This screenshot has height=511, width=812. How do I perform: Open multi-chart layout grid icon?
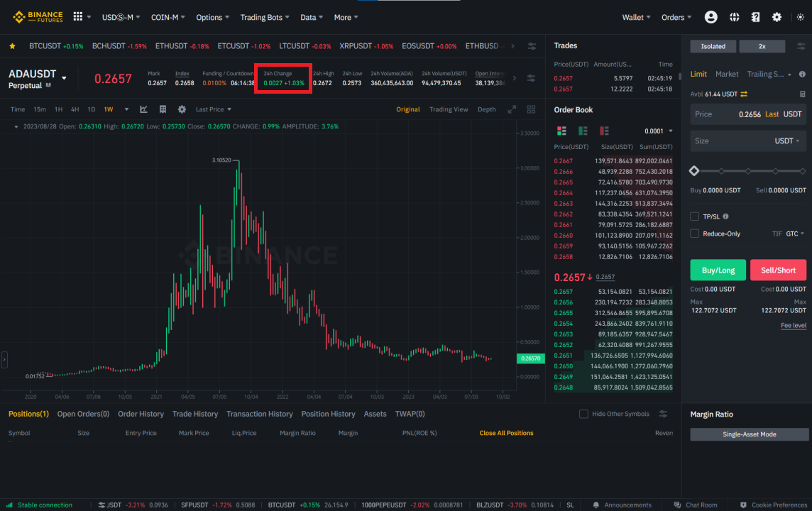531,109
